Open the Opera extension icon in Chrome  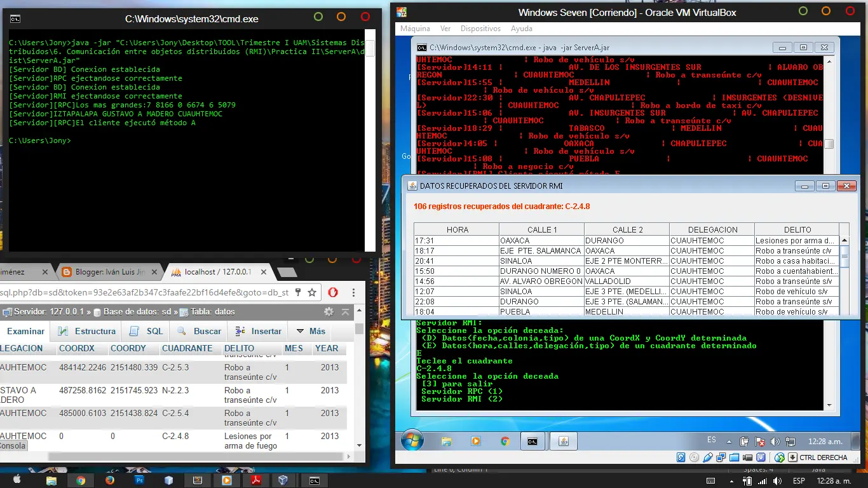tap(333, 292)
